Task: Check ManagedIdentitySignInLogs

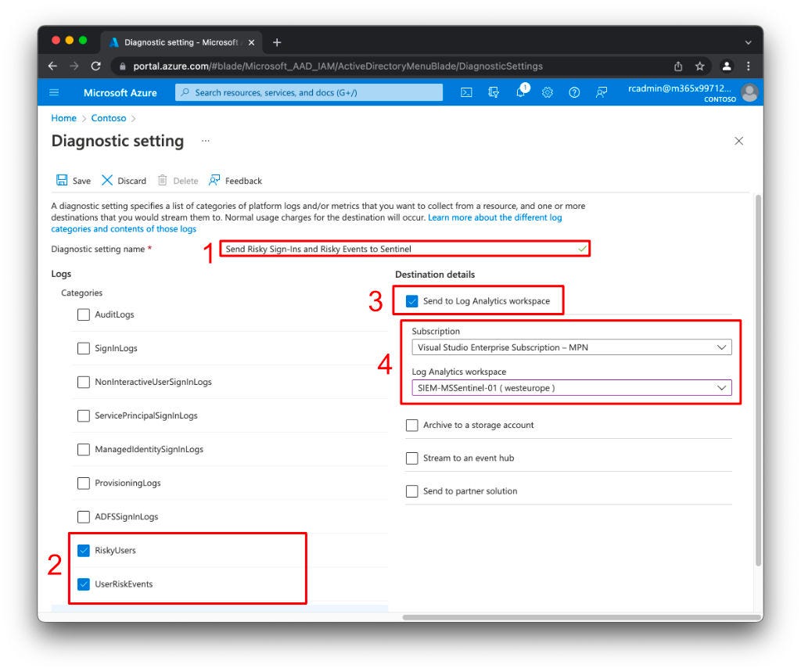Action: tap(83, 449)
